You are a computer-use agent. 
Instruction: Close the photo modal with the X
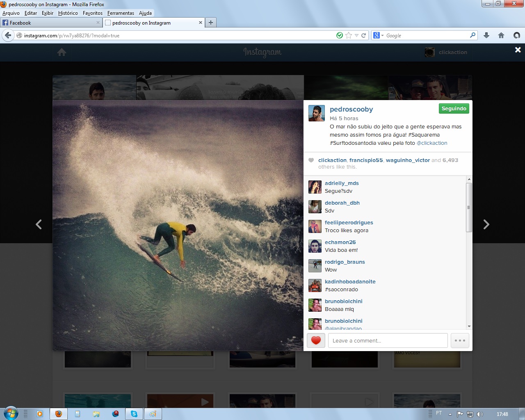(518, 50)
